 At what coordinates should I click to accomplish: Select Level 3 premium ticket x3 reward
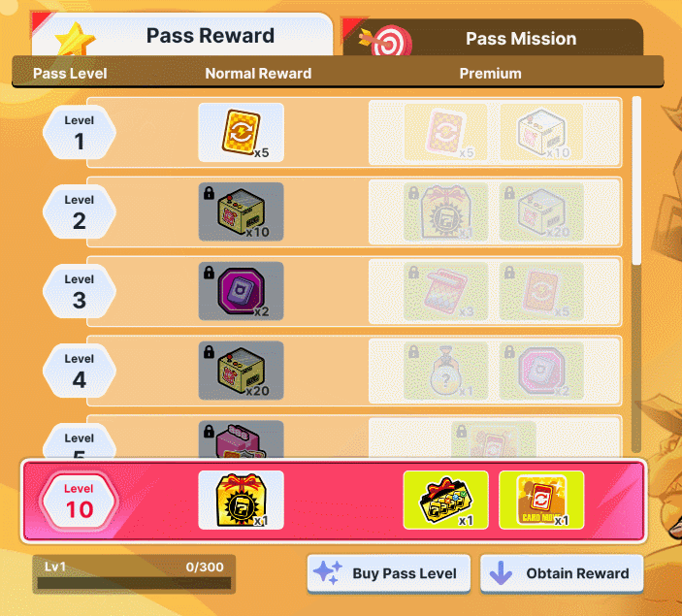click(x=446, y=291)
